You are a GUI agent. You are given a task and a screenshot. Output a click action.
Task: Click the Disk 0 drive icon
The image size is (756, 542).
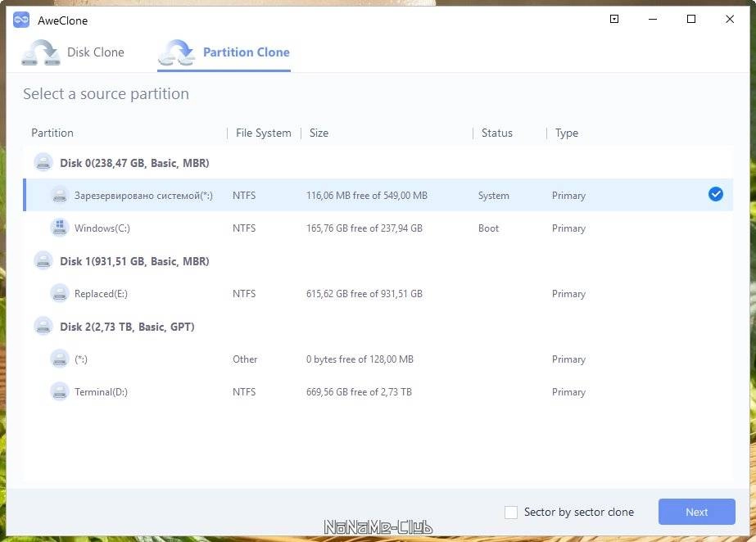pyautogui.click(x=43, y=163)
